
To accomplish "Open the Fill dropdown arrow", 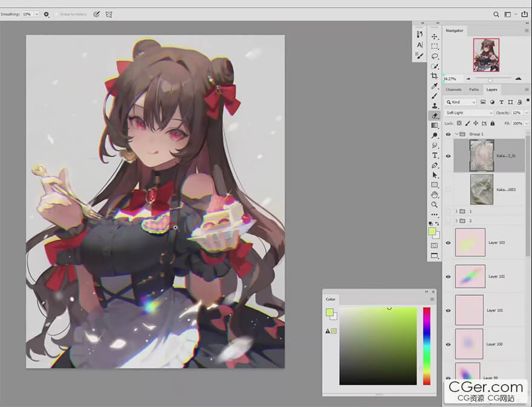I will pyautogui.click(x=527, y=123).
